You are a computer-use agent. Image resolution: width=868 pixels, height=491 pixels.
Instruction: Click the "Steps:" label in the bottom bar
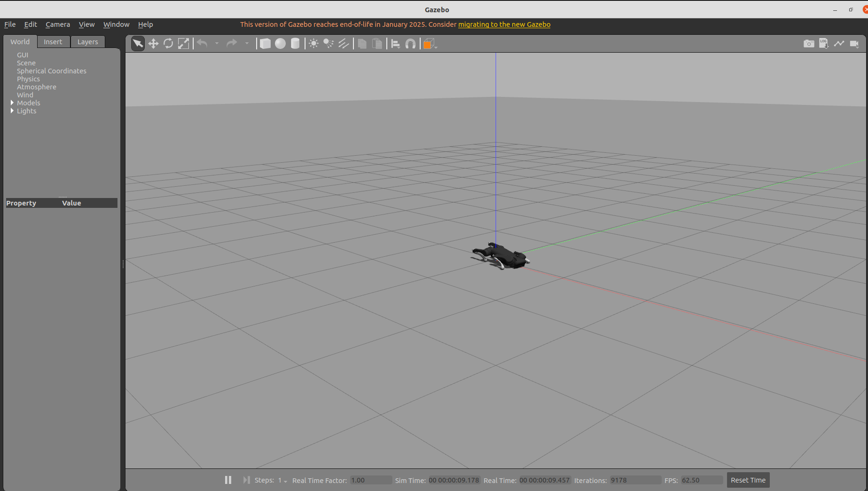pos(264,480)
